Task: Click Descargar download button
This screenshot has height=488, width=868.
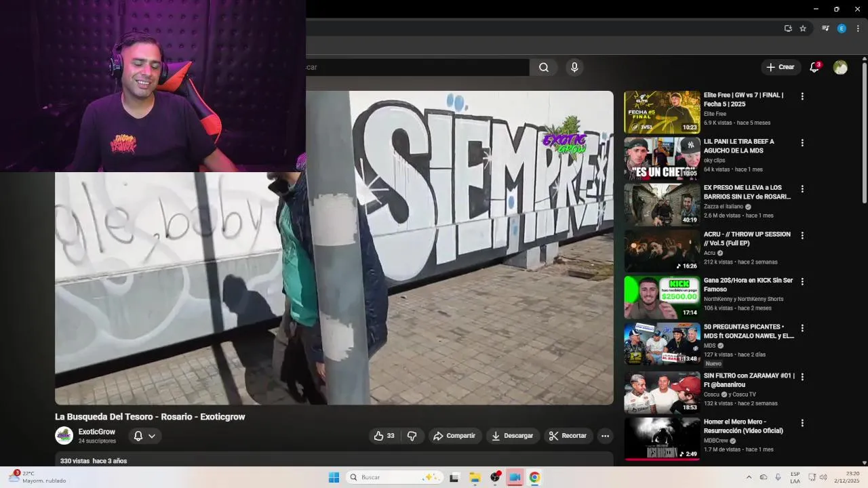Action: point(513,436)
